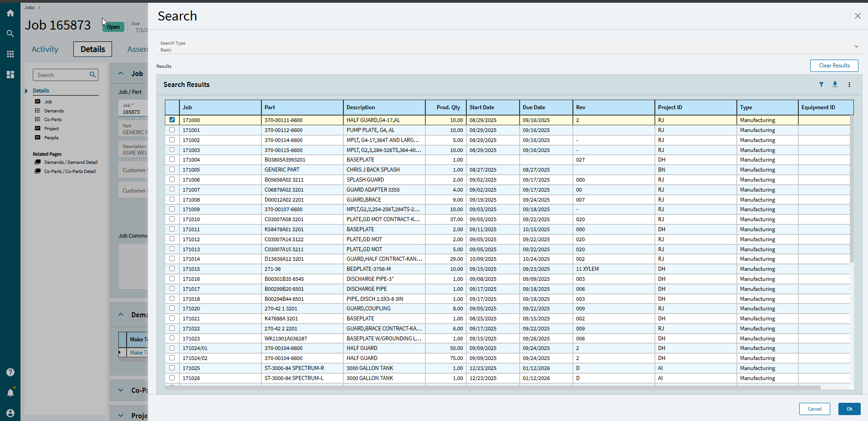Viewport: 868px width, 421px height.
Task: Open global search magnifier in sidebar
Action: click(x=10, y=34)
